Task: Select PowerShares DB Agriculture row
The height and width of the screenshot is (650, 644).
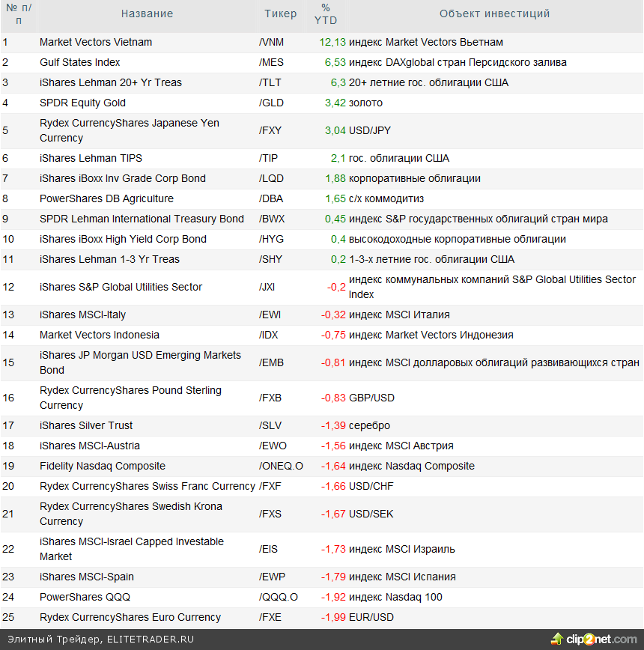Action: [x=106, y=198]
